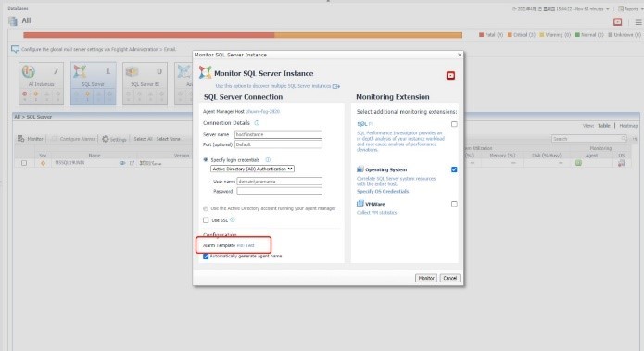Click the Normal legend color swatch

tap(577, 35)
